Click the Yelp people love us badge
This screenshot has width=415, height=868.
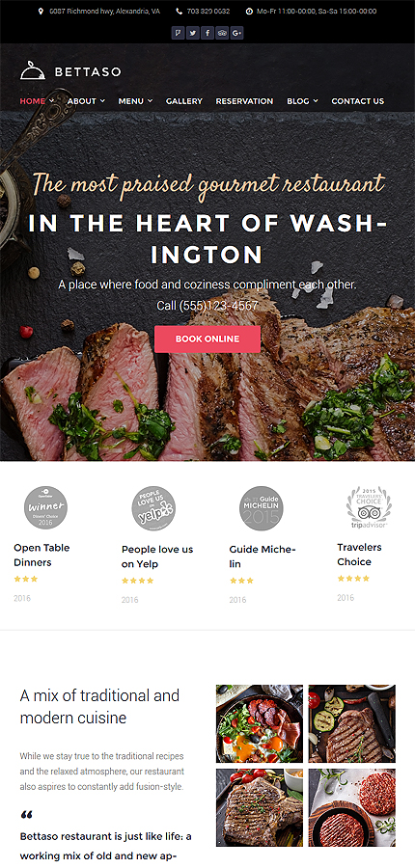[153, 508]
